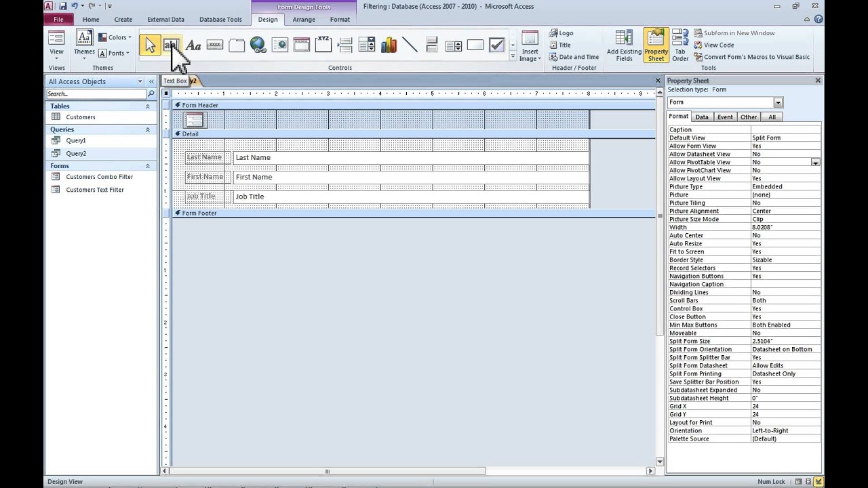Open the Add Existing Fields pane
The image size is (868, 488).
click(x=623, y=45)
